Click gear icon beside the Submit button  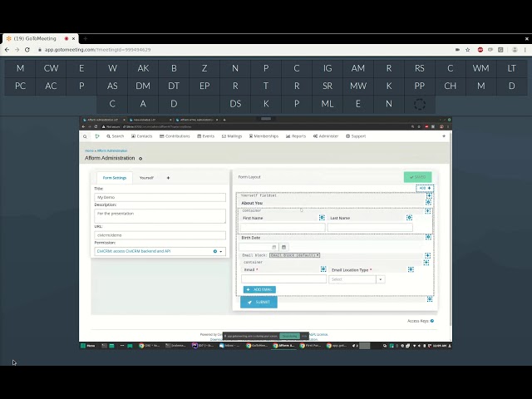click(430, 299)
